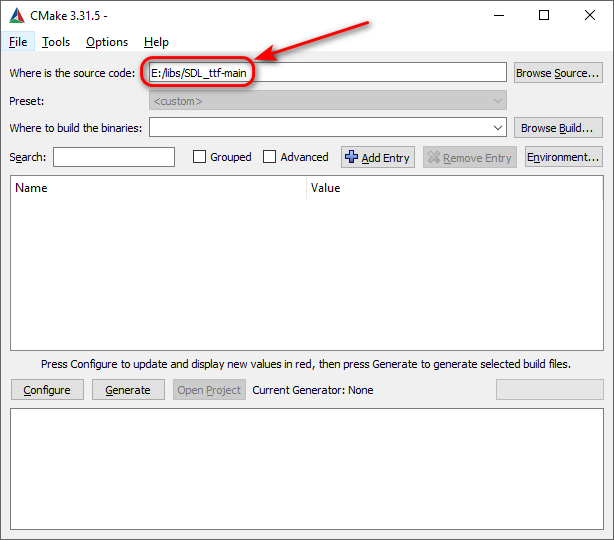Viewport: 614px width, 540px height.
Task: Open the File menu
Action: tap(18, 42)
